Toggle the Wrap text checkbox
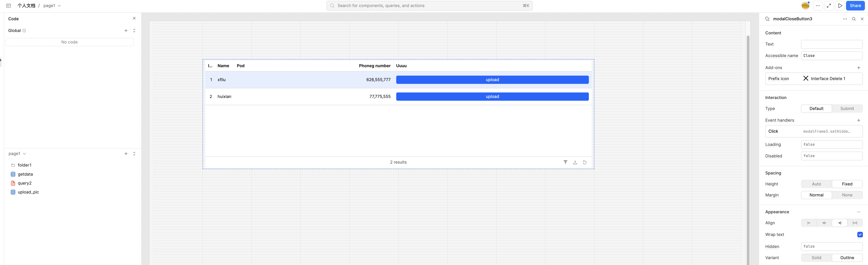 click(860, 235)
